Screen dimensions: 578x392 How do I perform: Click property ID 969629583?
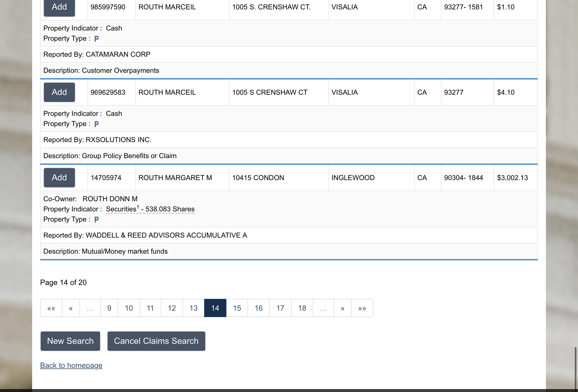pyautogui.click(x=108, y=92)
